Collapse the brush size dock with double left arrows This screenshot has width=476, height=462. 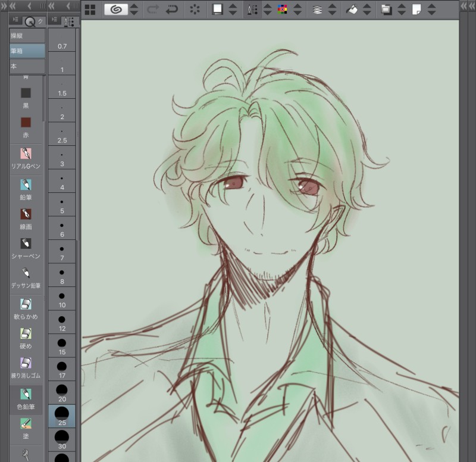(x=52, y=6)
